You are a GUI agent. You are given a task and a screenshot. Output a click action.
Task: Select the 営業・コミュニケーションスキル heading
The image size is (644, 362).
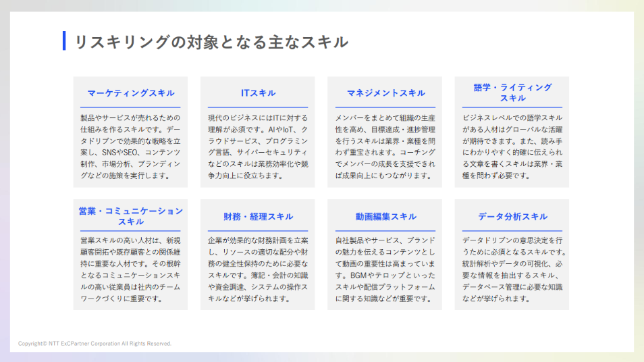coord(130,216)
